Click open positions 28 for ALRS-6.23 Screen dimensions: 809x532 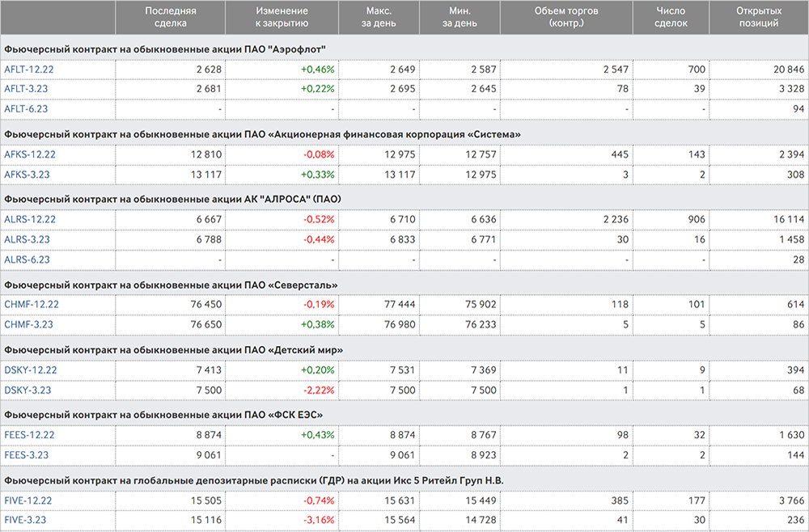point(798,260)
